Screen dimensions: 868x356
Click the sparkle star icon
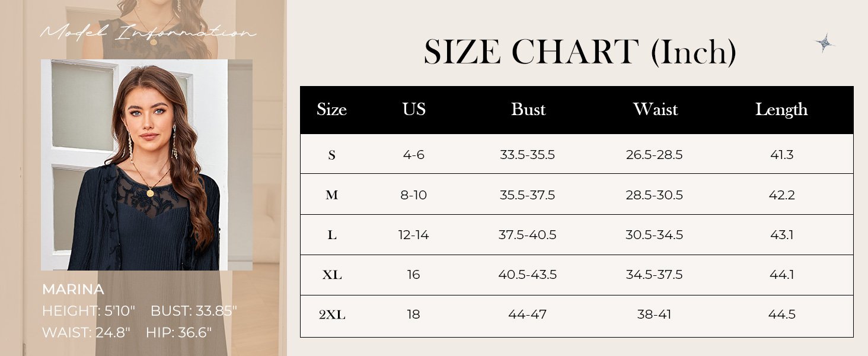[x=825, y=43]
